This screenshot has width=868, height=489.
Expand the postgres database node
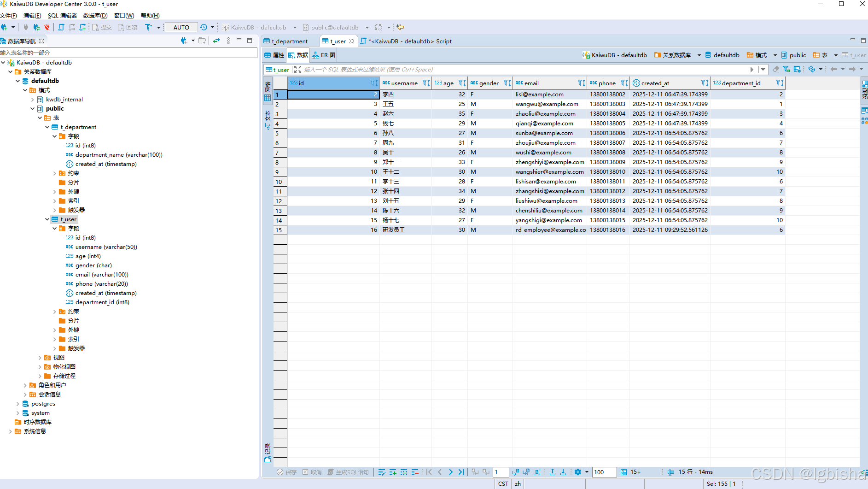click(18, 404)
